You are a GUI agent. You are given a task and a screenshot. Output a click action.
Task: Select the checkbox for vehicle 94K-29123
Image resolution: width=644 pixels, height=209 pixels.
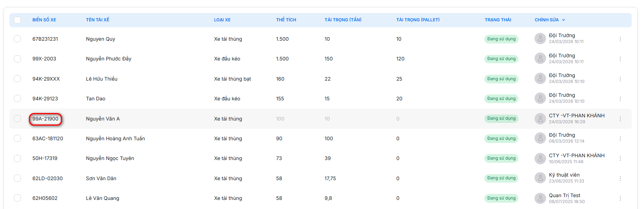(17, 98)
